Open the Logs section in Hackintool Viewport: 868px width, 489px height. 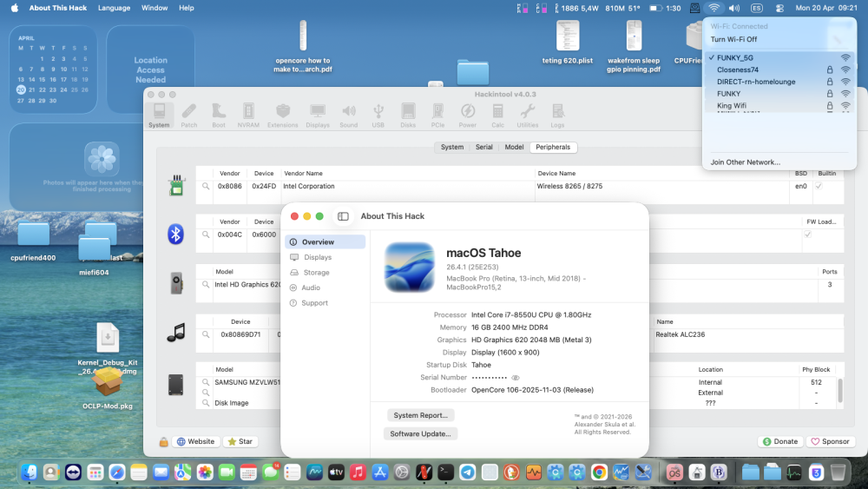[557, 116]
